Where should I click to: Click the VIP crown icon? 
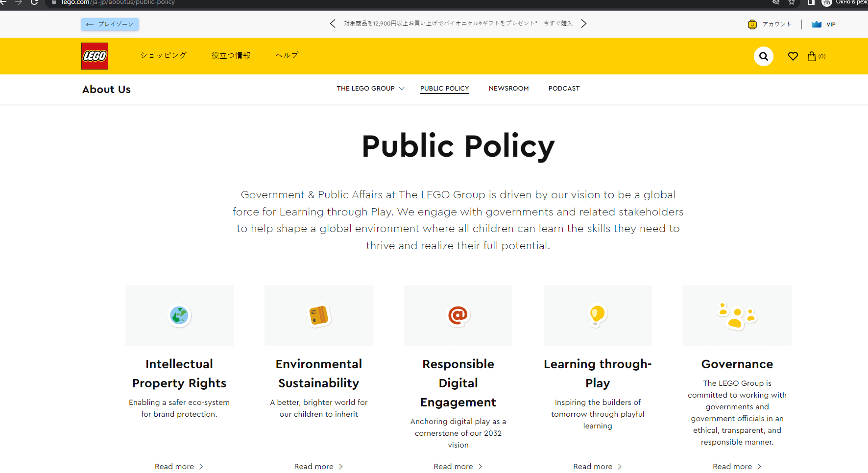pyautogui.click(x=817, y=24)
